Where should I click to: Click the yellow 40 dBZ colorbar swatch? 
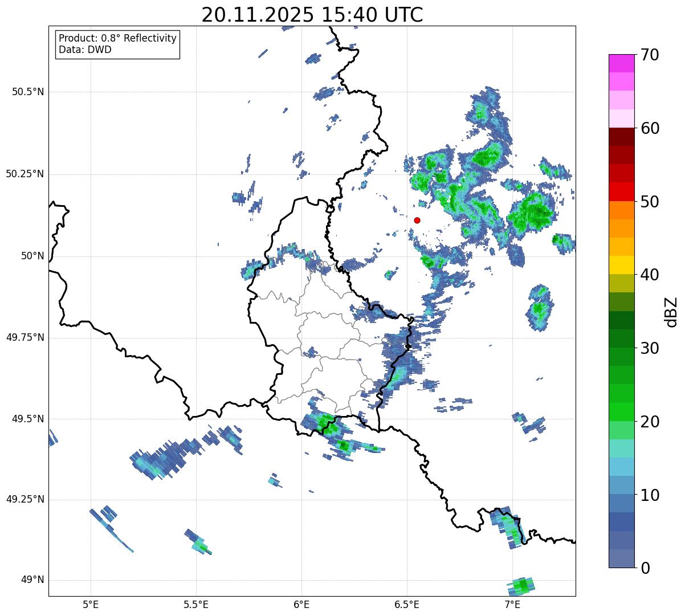(x=622, y=266)
